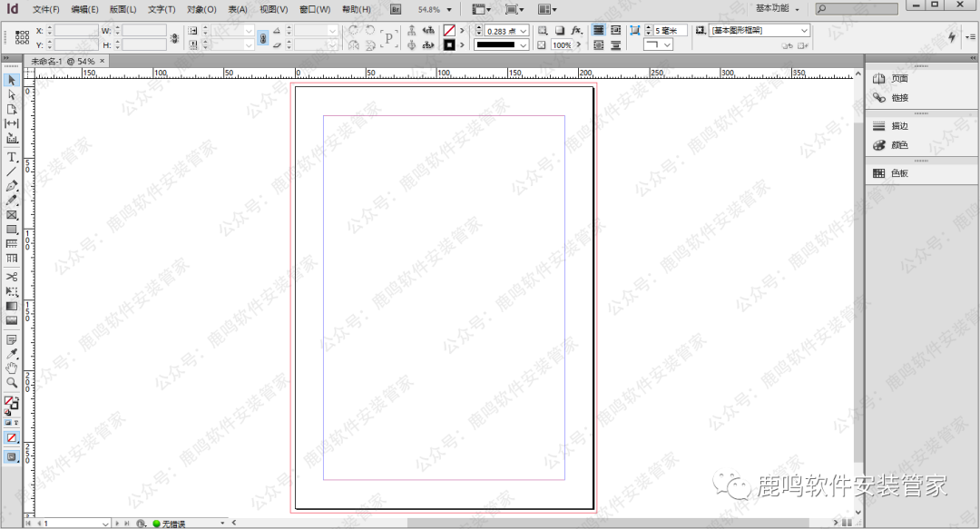Open the 文件(F) menu
Screen dimensions: 980x529
click(x=46, y=9)
